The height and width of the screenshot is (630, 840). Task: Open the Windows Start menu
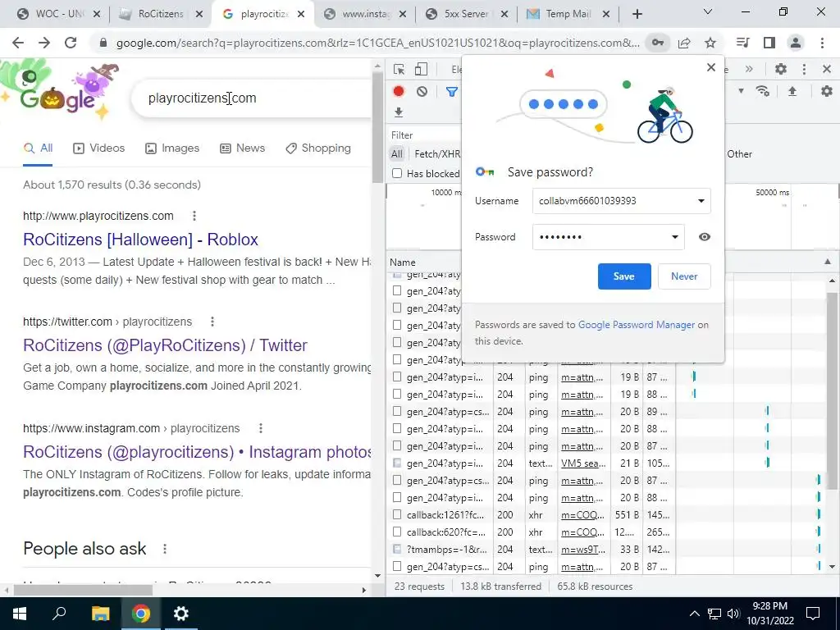(20, 614)
